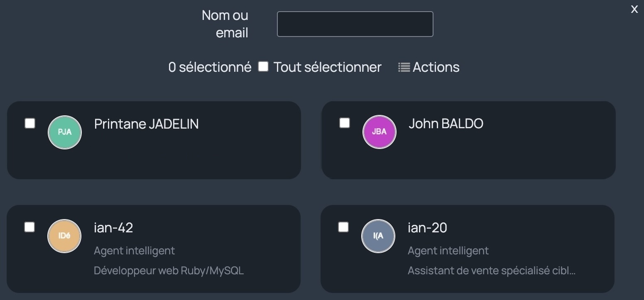The width and height of the screenshot is (644, 300).
Task: Click the grey-blue avatar for ian-20
Action: 378,236
